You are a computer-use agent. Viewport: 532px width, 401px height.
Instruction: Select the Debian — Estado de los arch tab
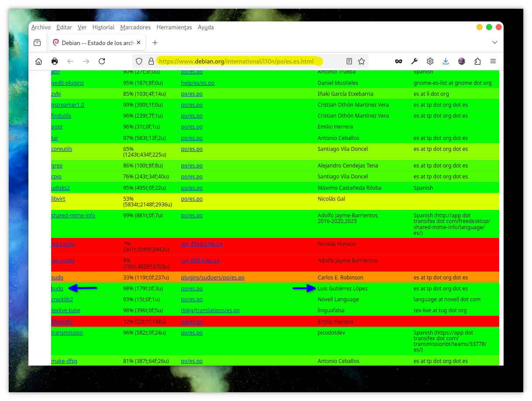coord(97,42)
